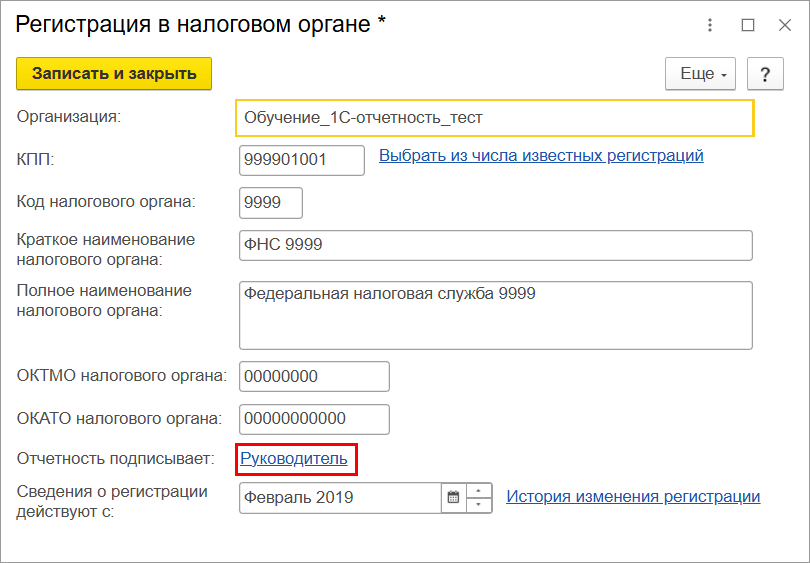Open the three-dots window menu

pyautogui.click(x=710, y=25)
